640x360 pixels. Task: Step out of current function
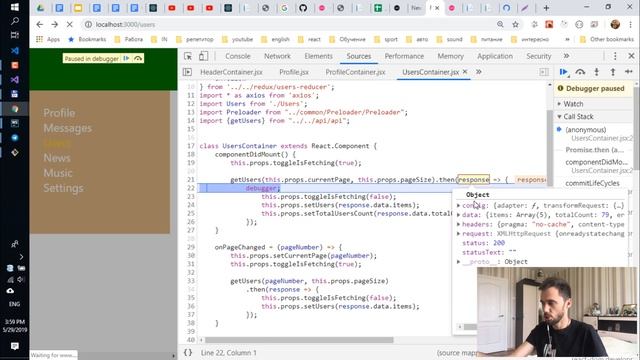(x=613, y=72)
